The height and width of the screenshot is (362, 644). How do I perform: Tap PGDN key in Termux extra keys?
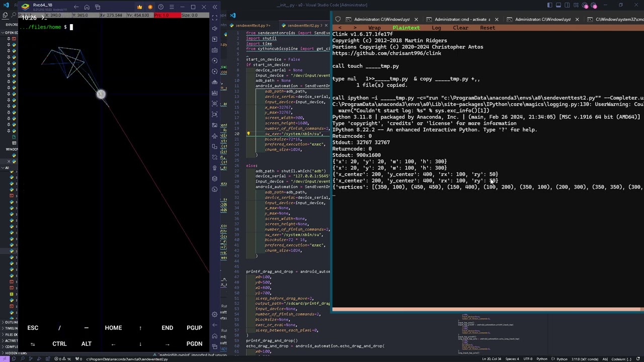[194, 344]
